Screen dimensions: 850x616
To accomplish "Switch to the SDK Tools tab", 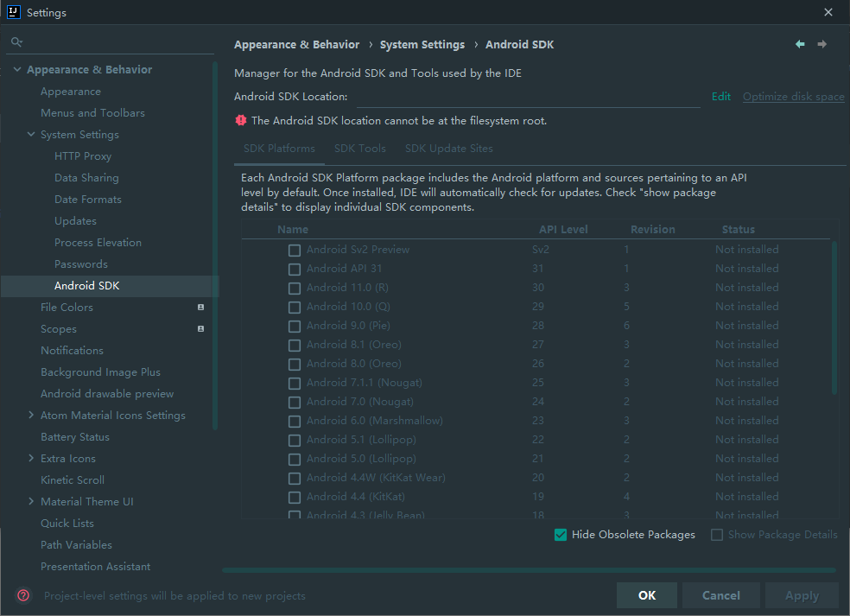I will coord(360,149).
